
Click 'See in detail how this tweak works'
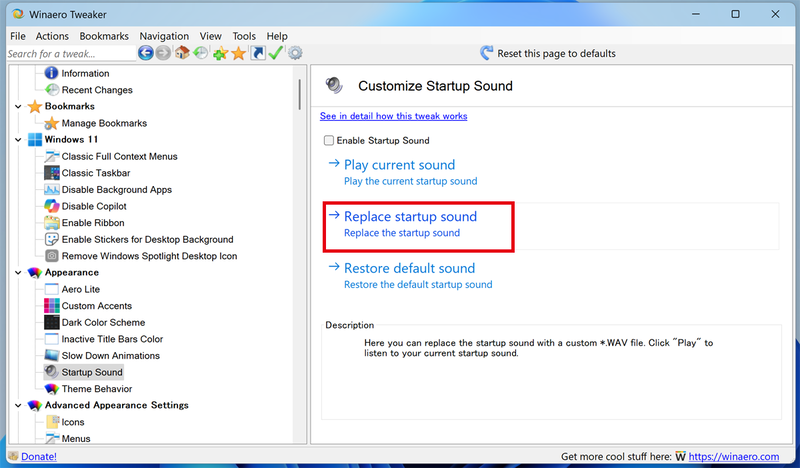tap(393, 116)
